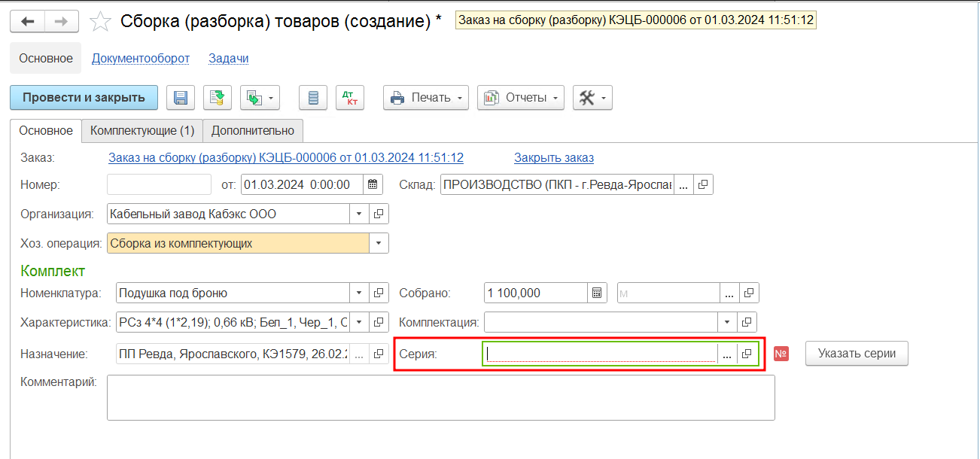Viewport: 980px width, 459px height.
Task: Open the Дополнительно tab
Action: click(253, 130)
